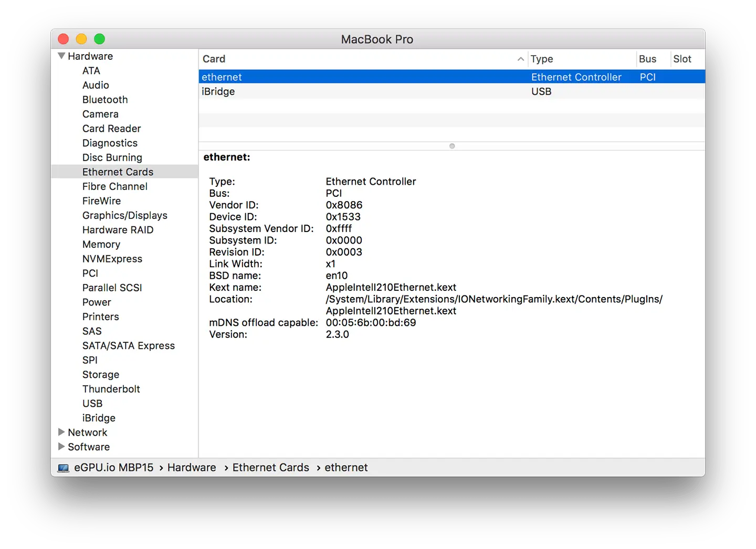
Task: Open the SPI section
Action: pos(90,360)
